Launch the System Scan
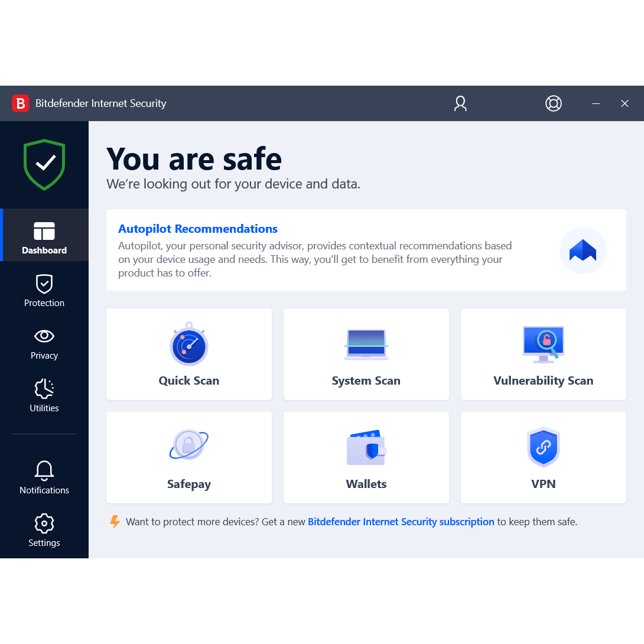 (366, 354)
